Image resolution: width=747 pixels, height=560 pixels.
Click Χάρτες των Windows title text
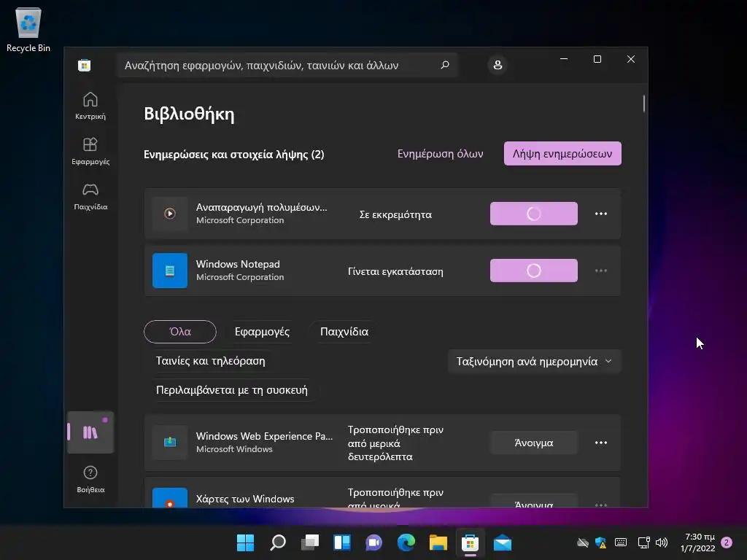click(x=245, y=499)
